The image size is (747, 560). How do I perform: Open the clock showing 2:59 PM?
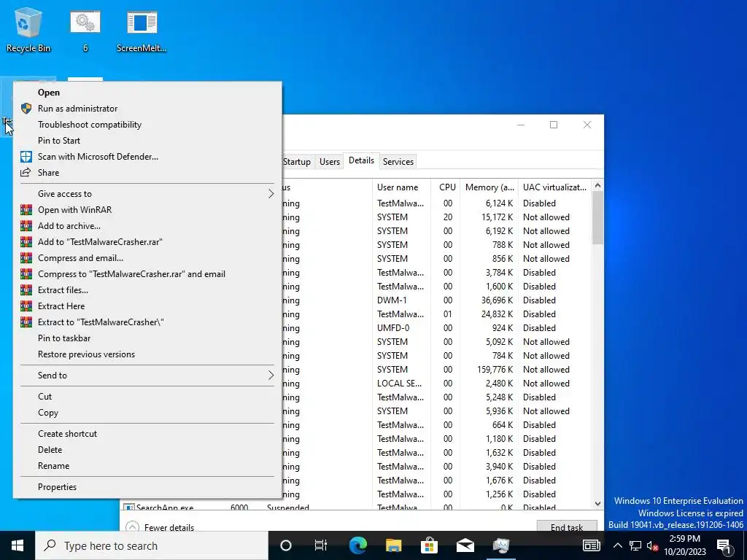[684, 545]
